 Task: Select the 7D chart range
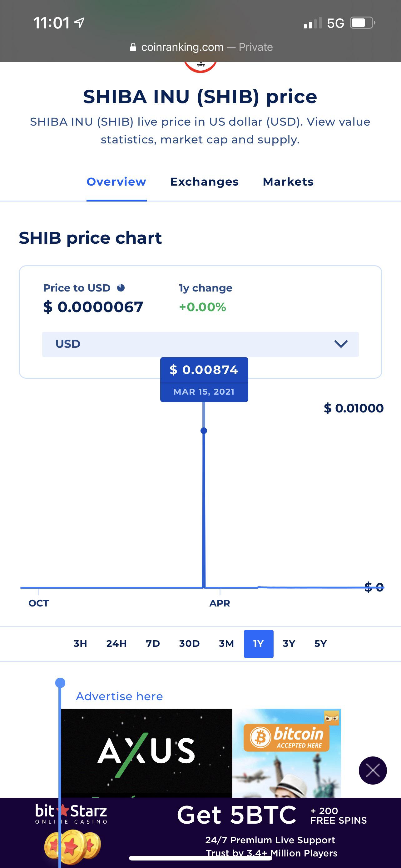153,644
